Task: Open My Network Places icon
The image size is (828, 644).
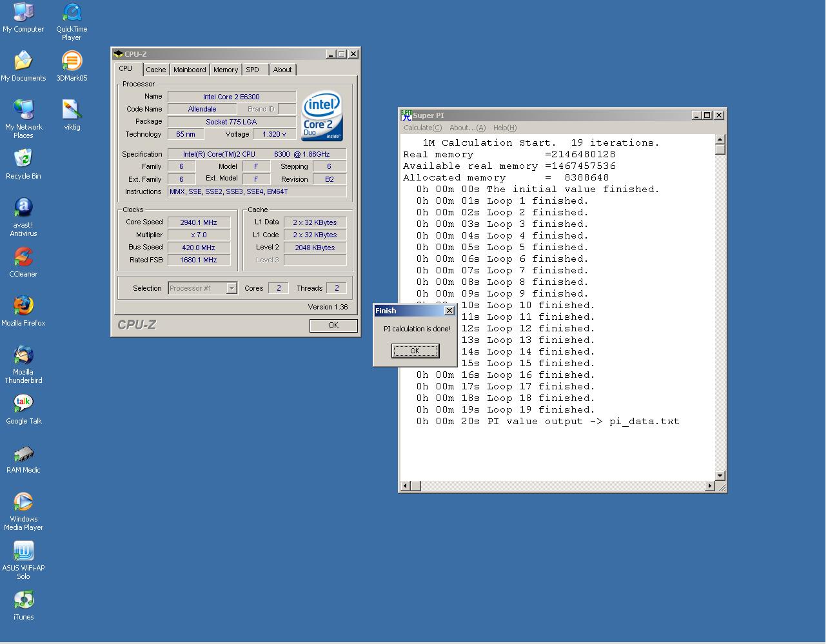Action: (23, 119)
